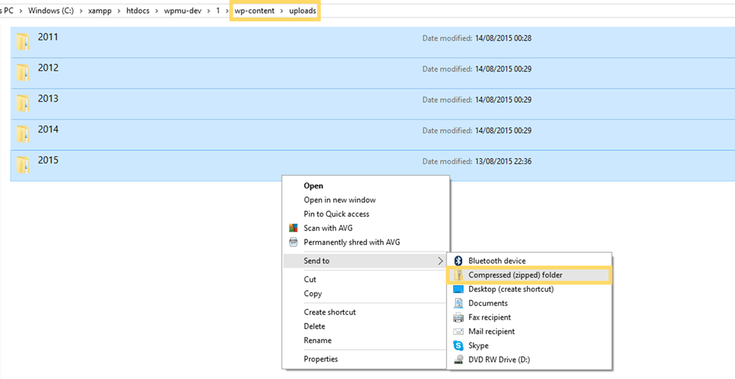This screenshot has height=379, width=735.
Task: Click the Documents icon in submenu
Action: [458, 303]
